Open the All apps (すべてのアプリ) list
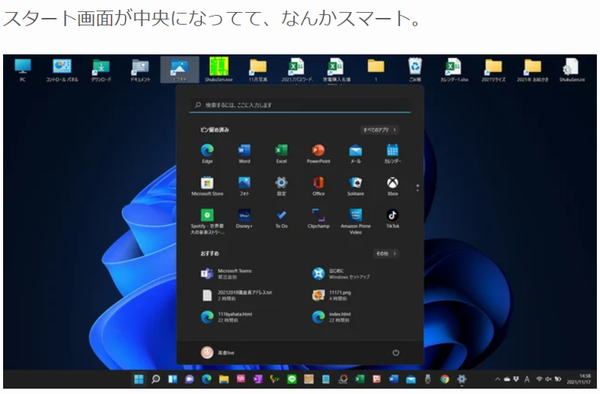The height and width of the screenshot is (394, 600). click(x=380, y=130)
